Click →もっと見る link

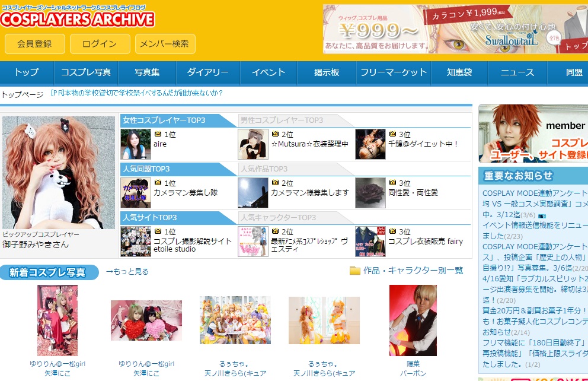(127, 271)
